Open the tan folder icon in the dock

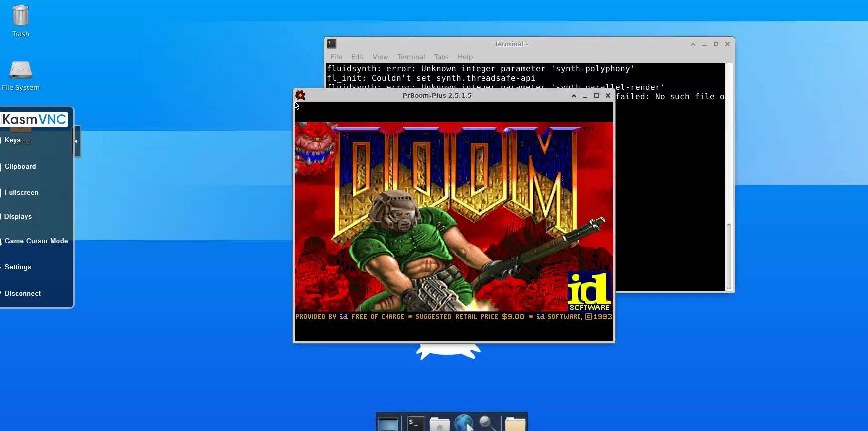[x=515, y=424]
